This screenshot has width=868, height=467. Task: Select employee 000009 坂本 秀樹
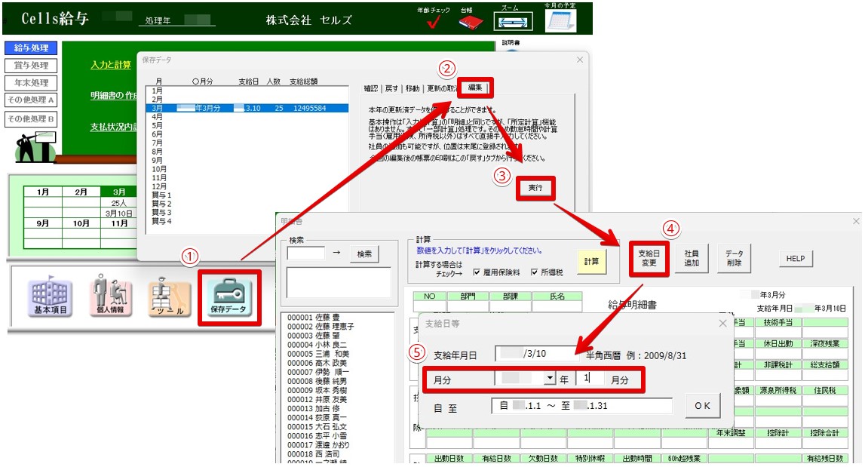pyautogui.click(x=317, y=390)
